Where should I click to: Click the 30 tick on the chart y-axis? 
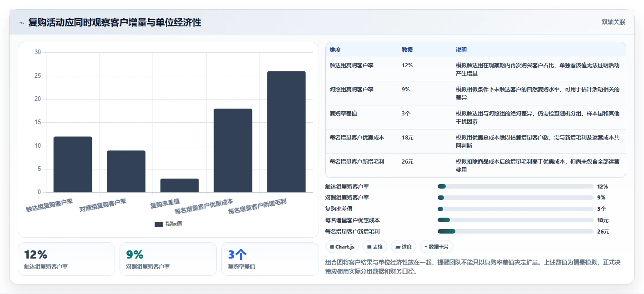tap(38, 52)
